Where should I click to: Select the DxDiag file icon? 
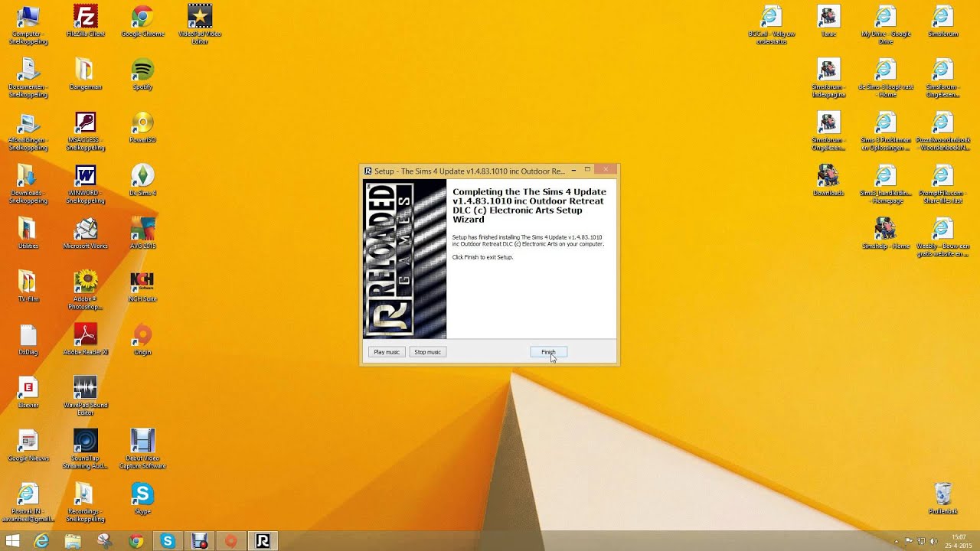[28, 338]
